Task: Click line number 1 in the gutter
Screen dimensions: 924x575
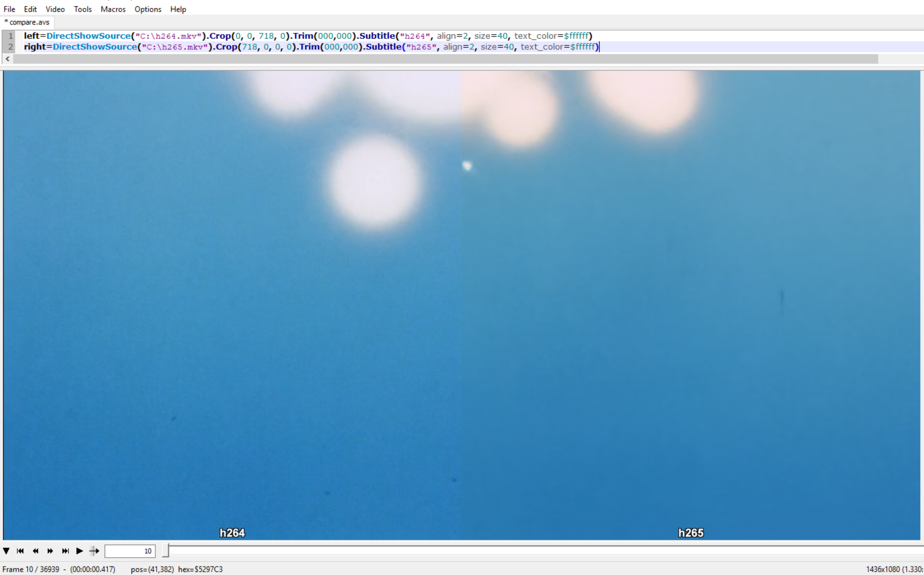Action: coord(11,36)
